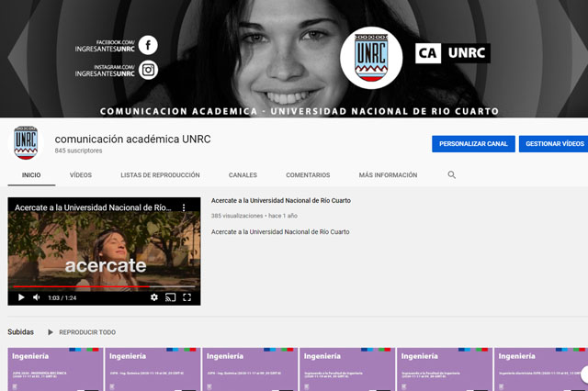Viewport: 588px width, 391px height.
Task: Click the video description below the view count
Action: (x=280, y=232)
